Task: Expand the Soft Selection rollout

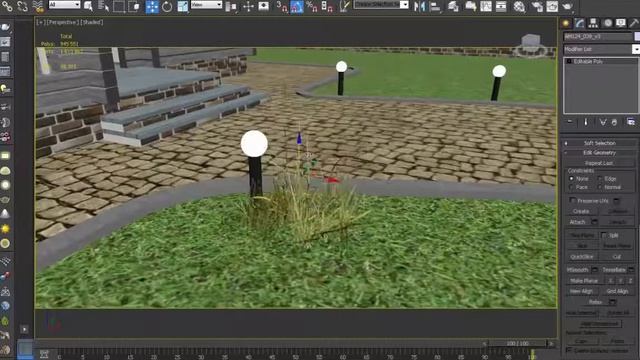Action: [x=599, y=143]
